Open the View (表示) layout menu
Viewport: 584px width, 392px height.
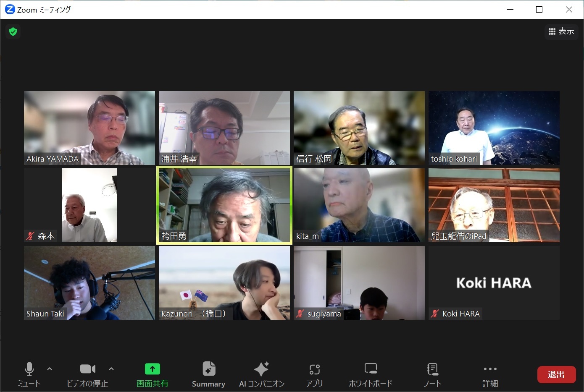tap(561, 31)
